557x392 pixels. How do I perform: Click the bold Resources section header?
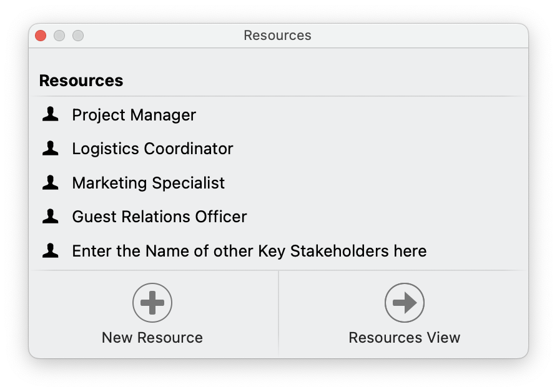click(81, 80)
